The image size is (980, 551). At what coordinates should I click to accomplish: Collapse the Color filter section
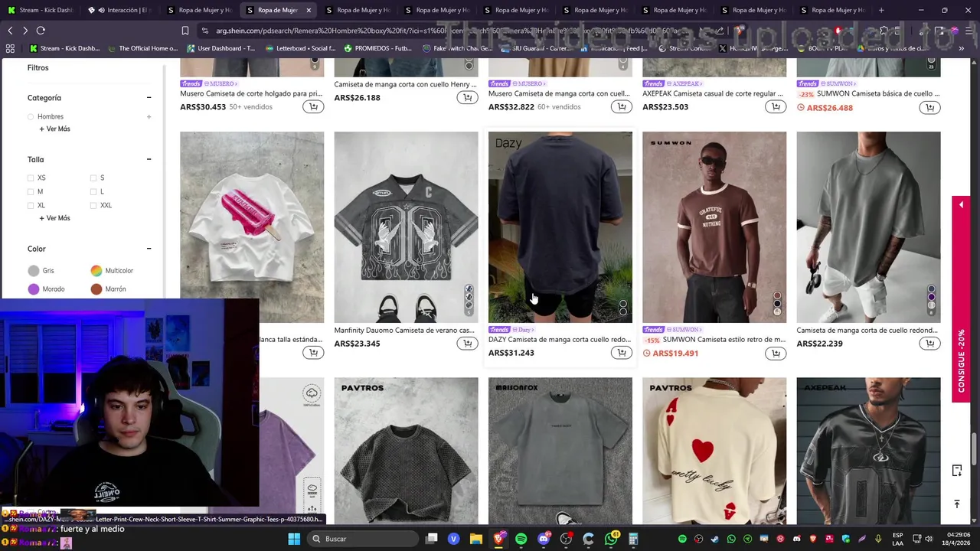pyautogui.click(x=149, y=249)
